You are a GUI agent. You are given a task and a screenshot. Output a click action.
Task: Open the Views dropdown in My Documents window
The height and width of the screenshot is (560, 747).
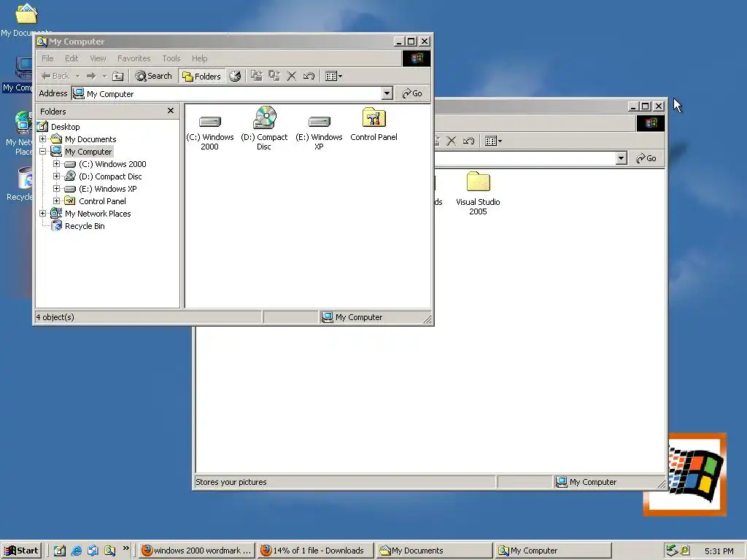[x=493, y=141]
